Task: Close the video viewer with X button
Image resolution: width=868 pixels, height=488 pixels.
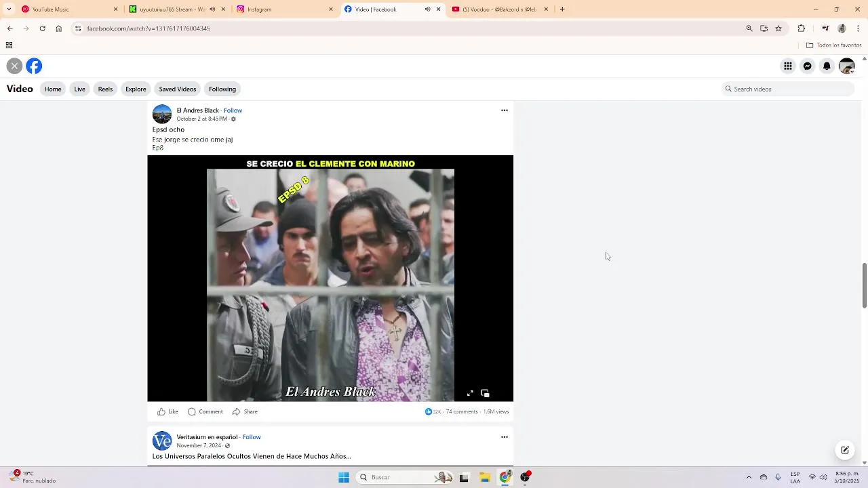Action: tap(14, 66)
